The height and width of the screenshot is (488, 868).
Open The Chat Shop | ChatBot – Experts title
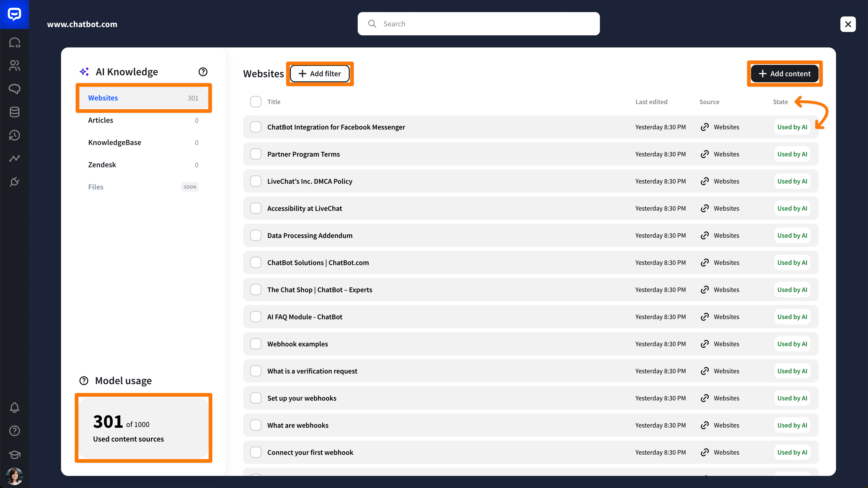click(x=320, y=290)
